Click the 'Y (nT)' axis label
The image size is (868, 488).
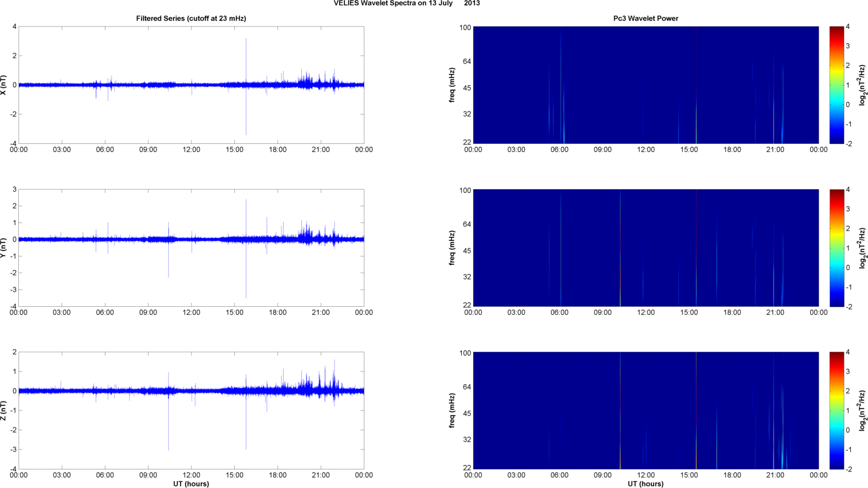pyautogui.click(x=5, y=247)
